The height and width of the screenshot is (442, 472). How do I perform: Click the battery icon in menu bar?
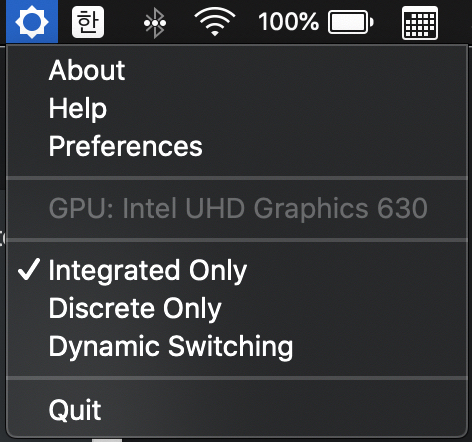[351, 22]
